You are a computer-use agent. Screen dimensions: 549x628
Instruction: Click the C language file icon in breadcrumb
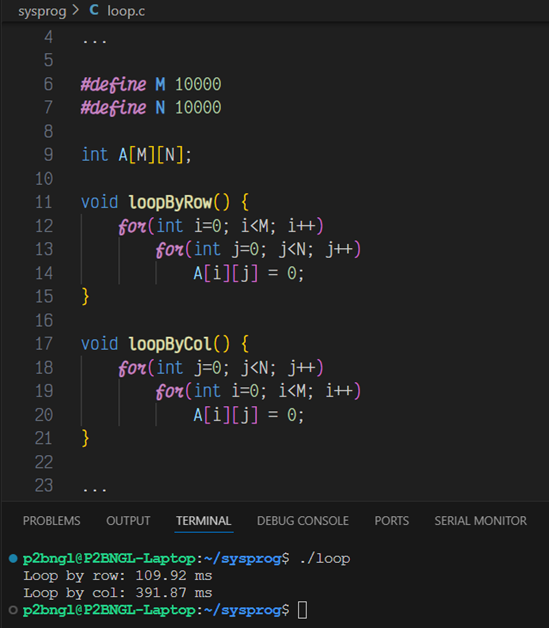click(94, 10)
